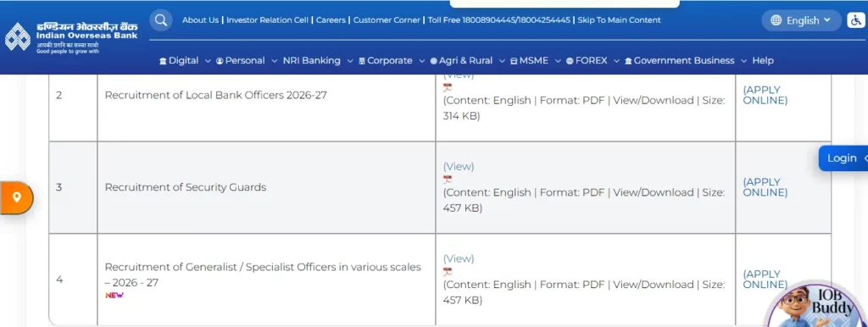Visit the Customer Corner link
This screenshot has height=327, width=868.
click(387, 20)
